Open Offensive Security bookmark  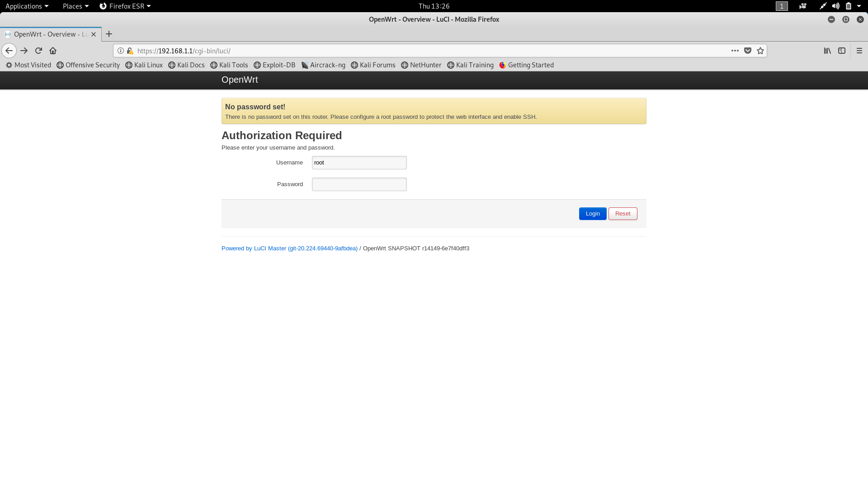[x=88, y=65]
